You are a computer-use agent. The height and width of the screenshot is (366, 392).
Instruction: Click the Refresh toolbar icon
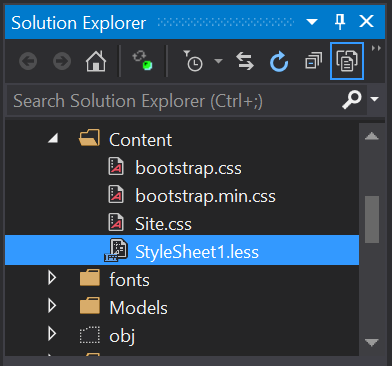(279, 61)
